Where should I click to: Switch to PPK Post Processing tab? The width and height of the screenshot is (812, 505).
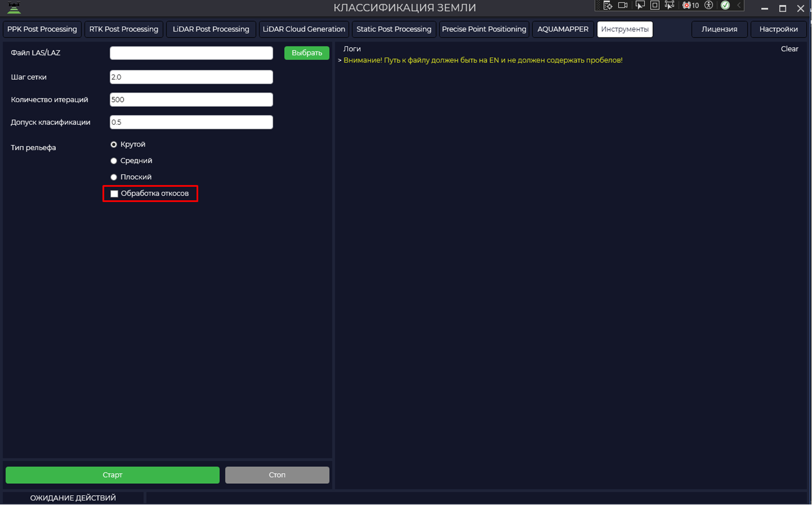click(42, 29)
